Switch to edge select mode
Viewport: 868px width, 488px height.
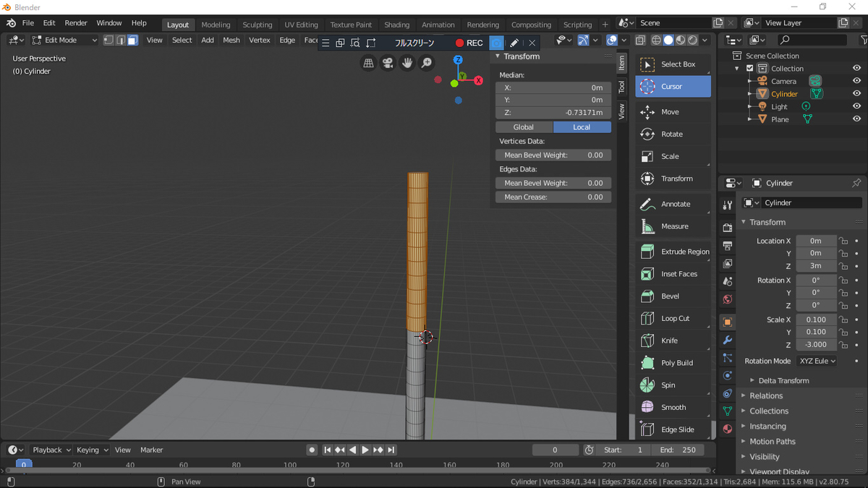(x=121, y=40)
